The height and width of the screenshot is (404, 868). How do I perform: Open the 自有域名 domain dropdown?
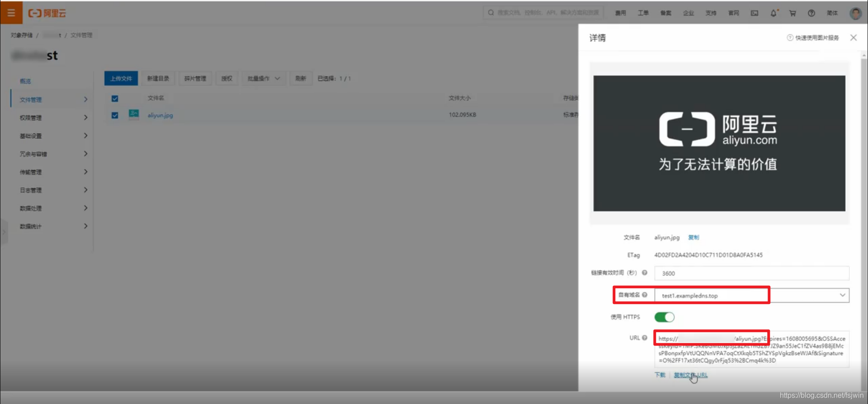(x=752, y=295)
